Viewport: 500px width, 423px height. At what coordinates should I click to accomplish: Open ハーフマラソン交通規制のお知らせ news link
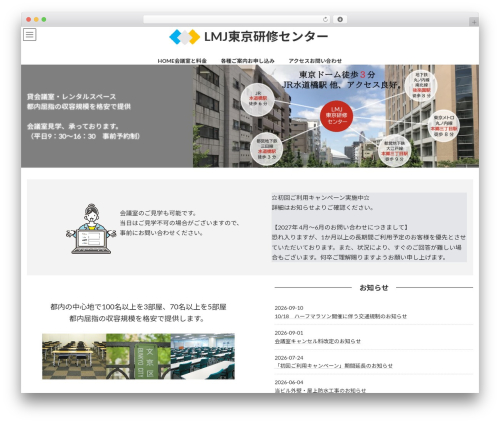pyautogui.click(x=341, y=316)
